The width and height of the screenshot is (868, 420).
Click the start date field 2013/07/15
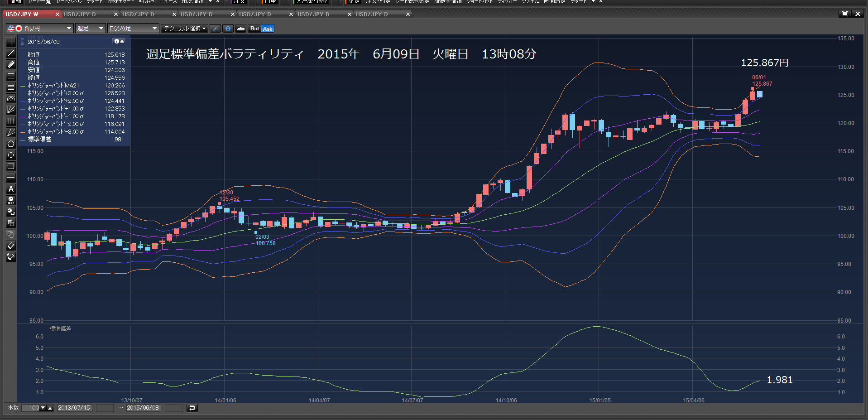tap(74, 408)
